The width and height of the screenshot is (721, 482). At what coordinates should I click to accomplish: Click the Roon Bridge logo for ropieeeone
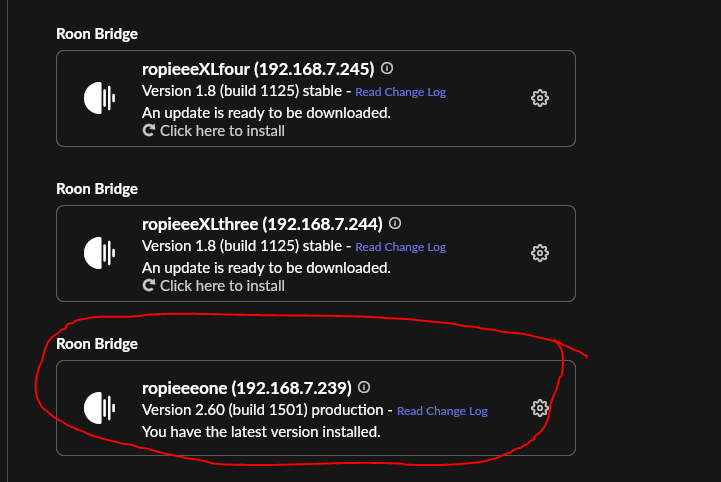[x=99, y=408]
